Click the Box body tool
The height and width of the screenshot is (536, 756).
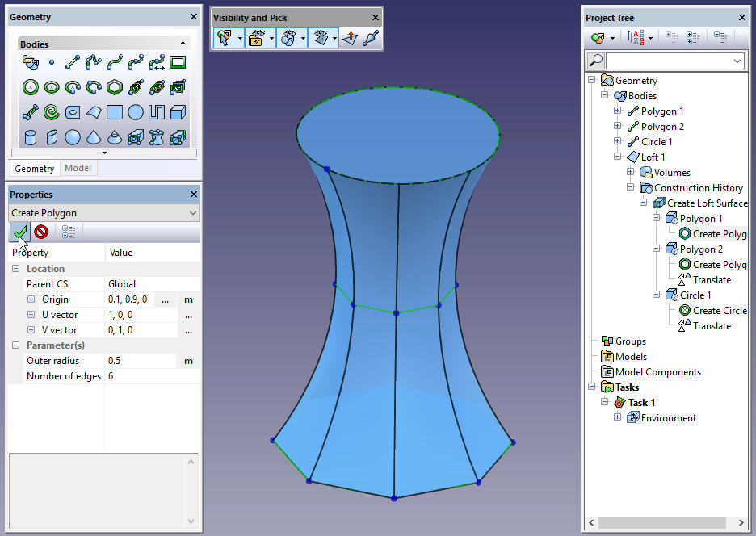tap(178, 112)
